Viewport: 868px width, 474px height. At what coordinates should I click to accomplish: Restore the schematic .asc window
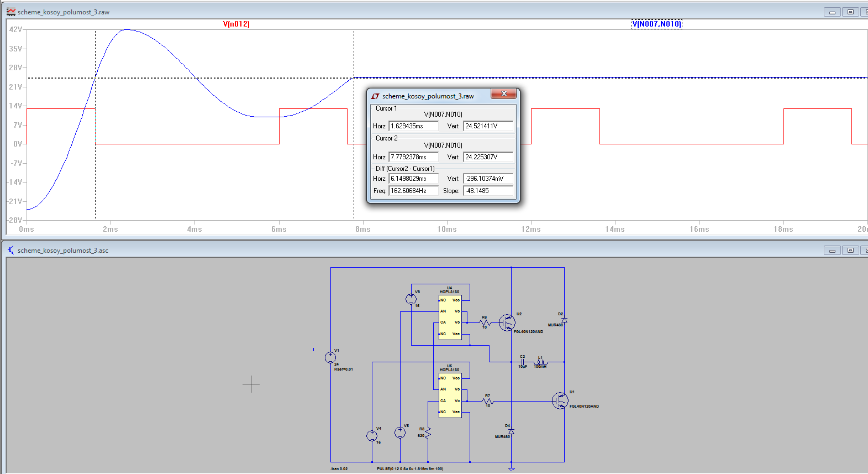[x=850, y=251]
